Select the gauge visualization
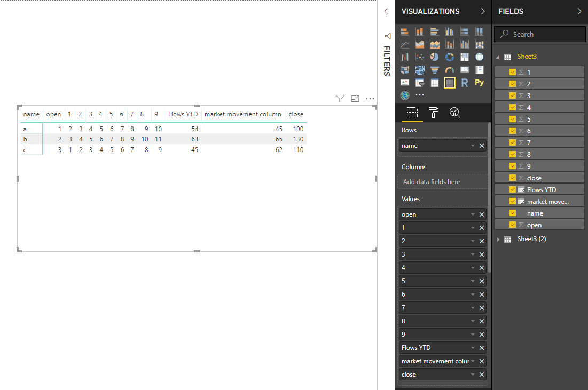The height and width of the screenshot is (390, 588). coord(450,70)
